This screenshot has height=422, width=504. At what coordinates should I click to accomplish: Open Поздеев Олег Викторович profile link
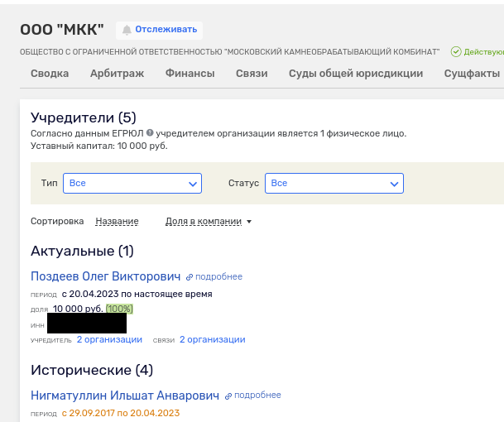tap(105, 276)
